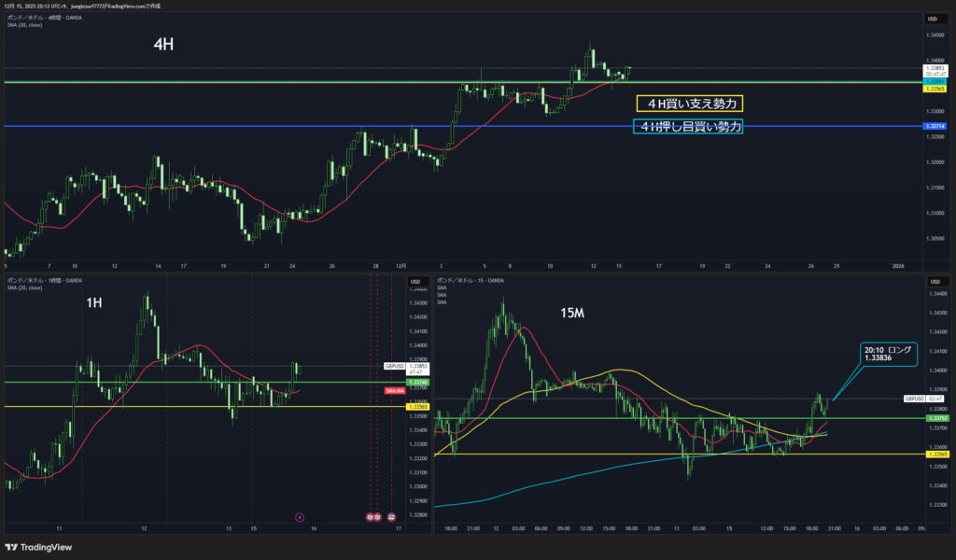This screenshot has width=956, height=560.
Task: Click the TradingView logo at bottom left
Action: [x=35, y=547]
